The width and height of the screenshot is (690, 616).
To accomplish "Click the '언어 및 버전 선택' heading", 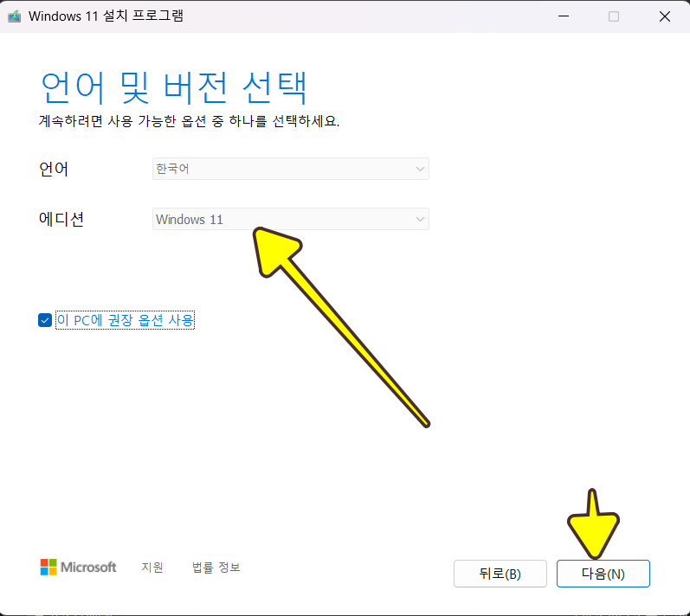I will pyautogui.click(x=174, y=88).
